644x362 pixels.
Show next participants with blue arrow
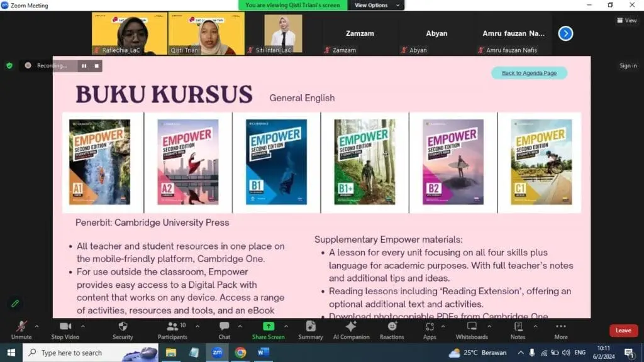(565, 33)
